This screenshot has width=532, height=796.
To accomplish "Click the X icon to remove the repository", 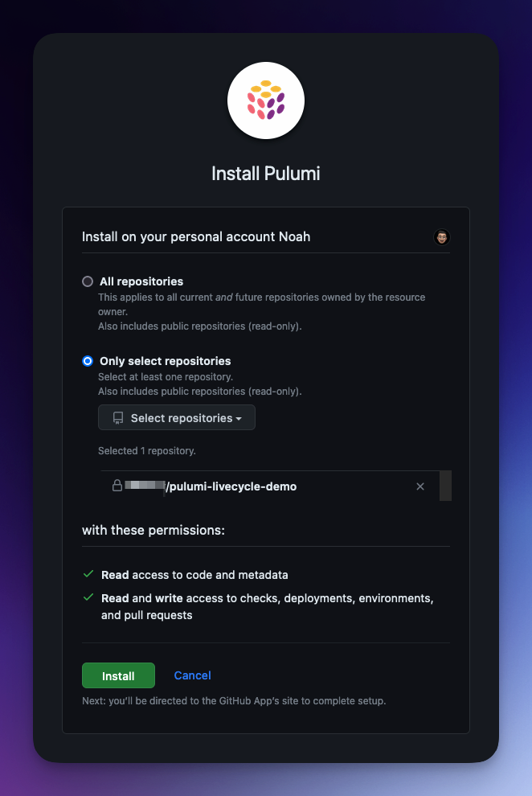I will tap(419, 486).
